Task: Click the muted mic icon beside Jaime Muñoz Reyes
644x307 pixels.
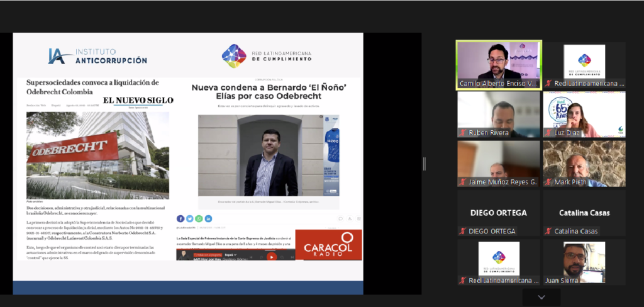Action: coord(463,182)
